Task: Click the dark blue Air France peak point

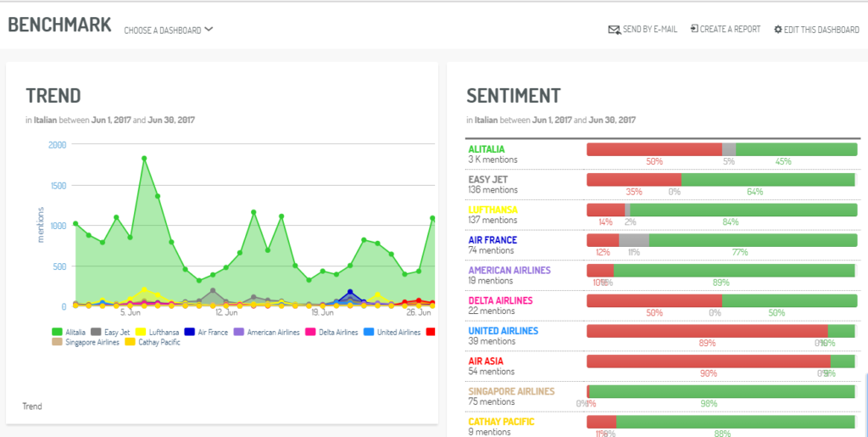Action: click(350, 292)
